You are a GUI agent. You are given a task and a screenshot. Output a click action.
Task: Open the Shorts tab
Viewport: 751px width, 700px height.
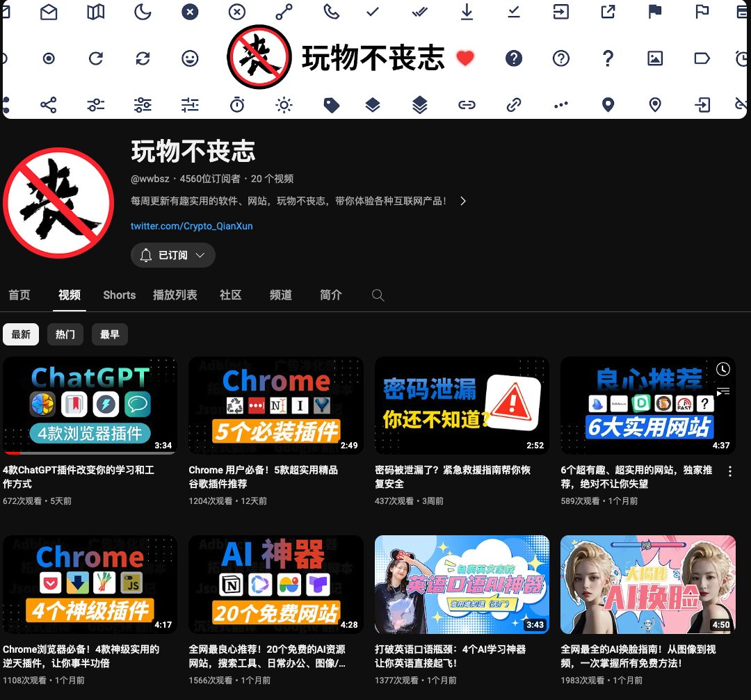click(120, 295)
